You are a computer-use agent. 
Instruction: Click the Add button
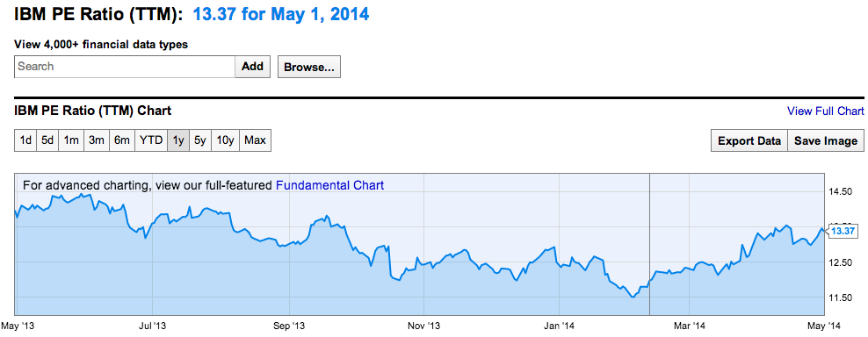[253, 67]
